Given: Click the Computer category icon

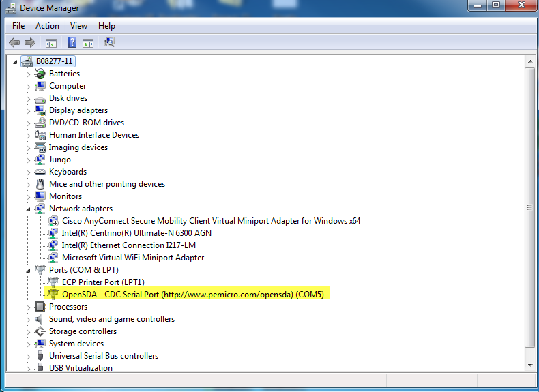Looking at the screenshot, I should tap(40, 86).
